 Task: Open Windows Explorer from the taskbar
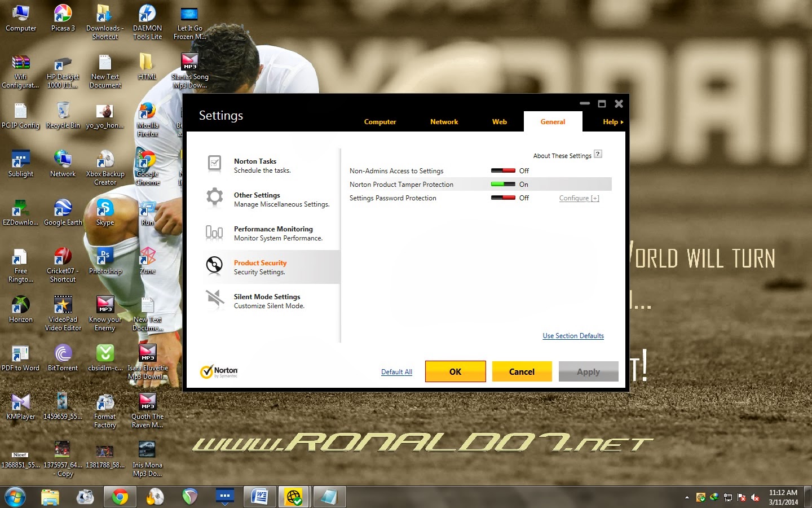(x=50, y=497)
